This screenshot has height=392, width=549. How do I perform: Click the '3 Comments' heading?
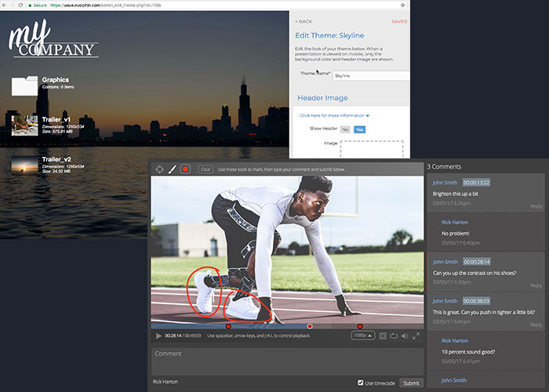click(444, 166)
